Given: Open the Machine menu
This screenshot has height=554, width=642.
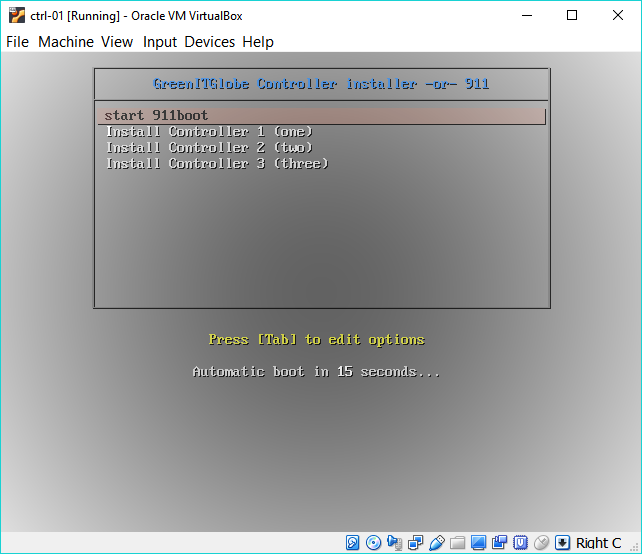Looking at the screenshot, I should (66, 42).
